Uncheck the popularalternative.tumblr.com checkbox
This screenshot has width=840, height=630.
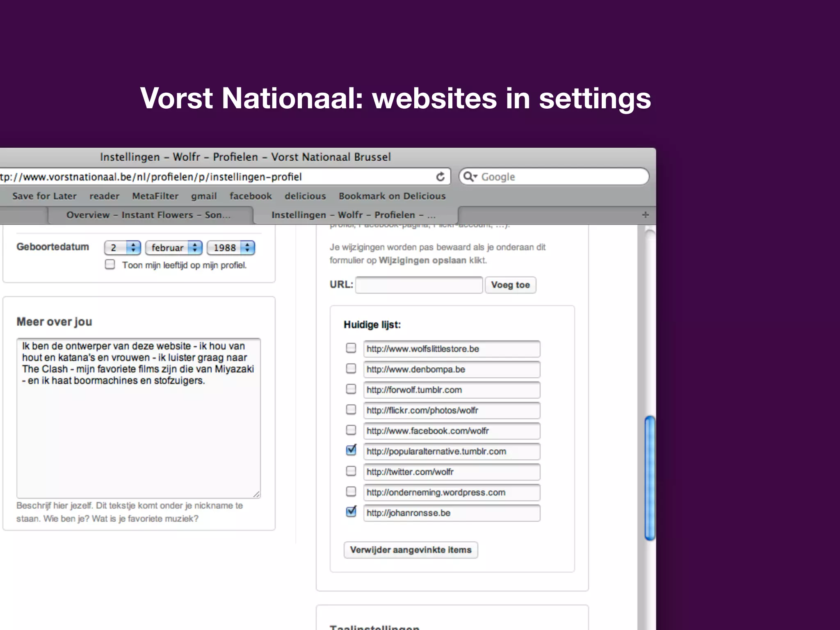tap(351, 450)
